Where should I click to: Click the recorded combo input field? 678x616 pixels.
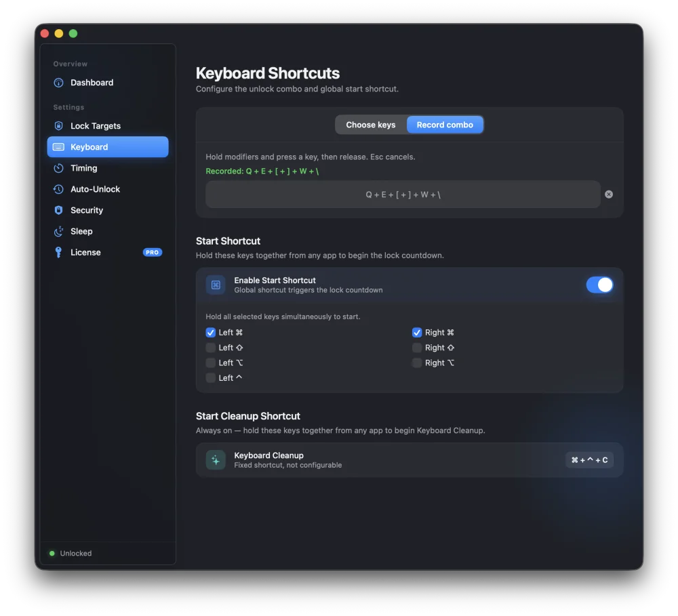[x=403, y=194]
